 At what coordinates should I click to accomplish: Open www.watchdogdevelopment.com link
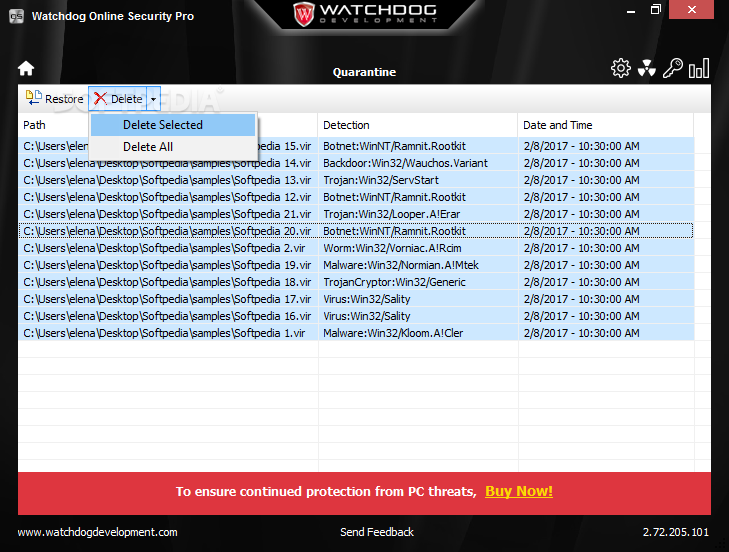98,532
